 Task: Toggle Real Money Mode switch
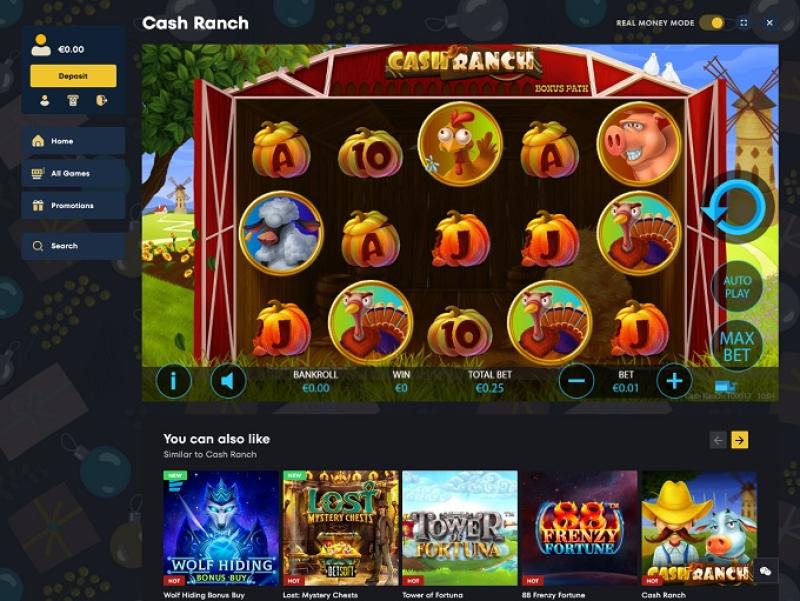(712, 23)
